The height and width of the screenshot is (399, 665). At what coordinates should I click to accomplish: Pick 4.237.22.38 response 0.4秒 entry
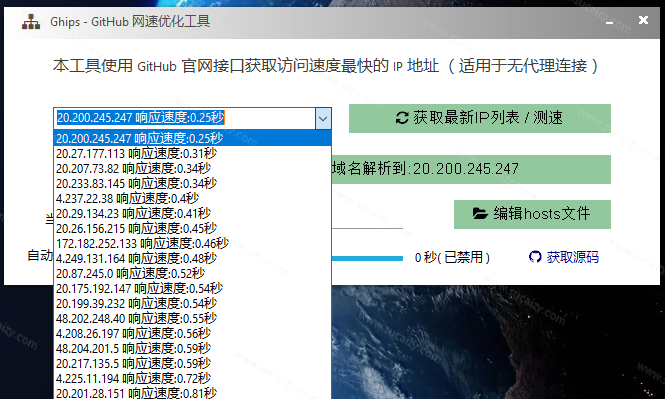192,198
